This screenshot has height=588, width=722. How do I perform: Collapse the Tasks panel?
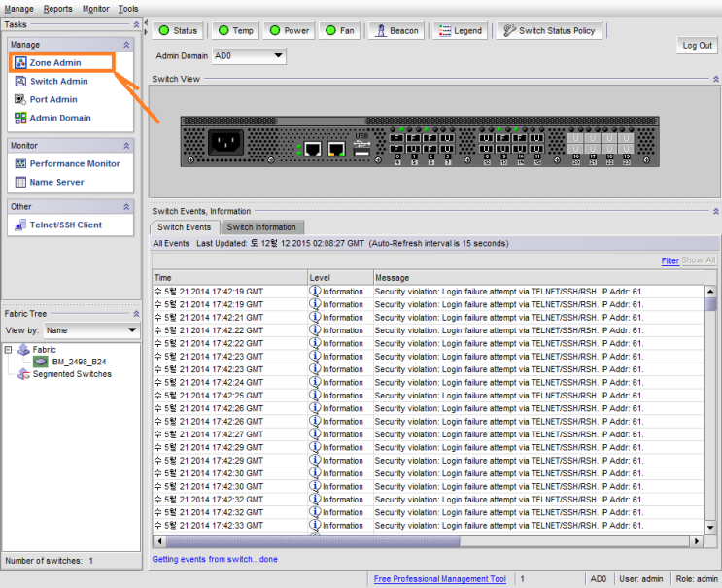(x=136, y=24)
